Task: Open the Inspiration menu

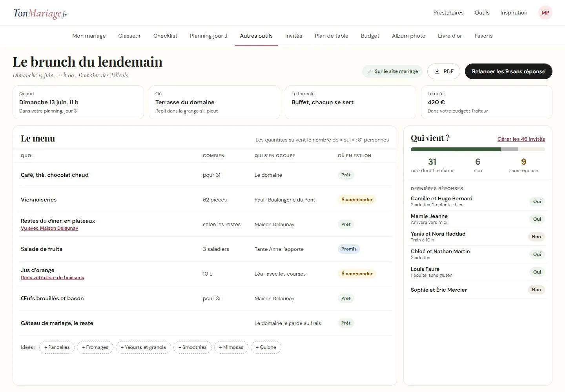Action: (514, 13)
